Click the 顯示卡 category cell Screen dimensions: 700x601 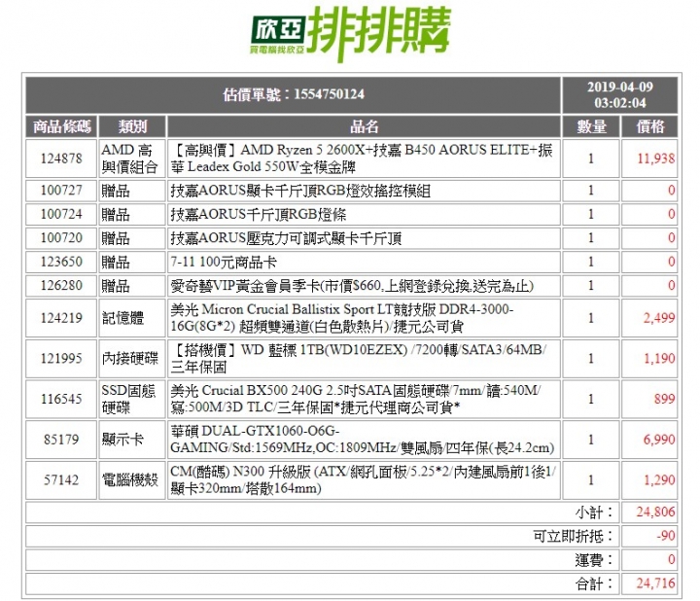click(x=132, y=440)
